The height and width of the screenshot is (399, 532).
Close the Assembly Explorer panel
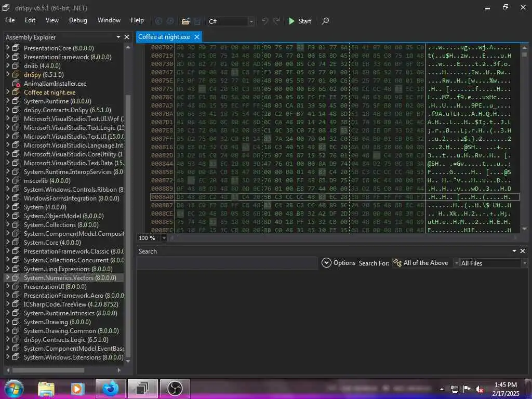tap(127, 37)
